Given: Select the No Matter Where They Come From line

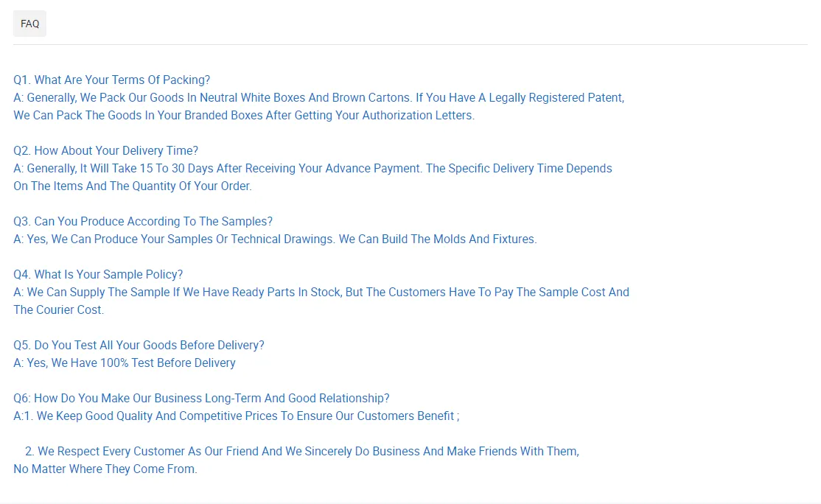Looking at the screenshot, I should tap(105, 469).
